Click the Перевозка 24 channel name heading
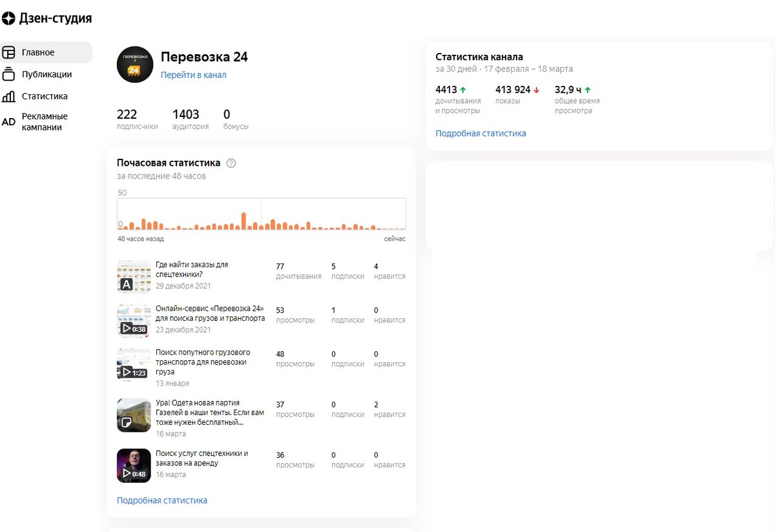This screenshot has width=775, height=532. (204, 57)
